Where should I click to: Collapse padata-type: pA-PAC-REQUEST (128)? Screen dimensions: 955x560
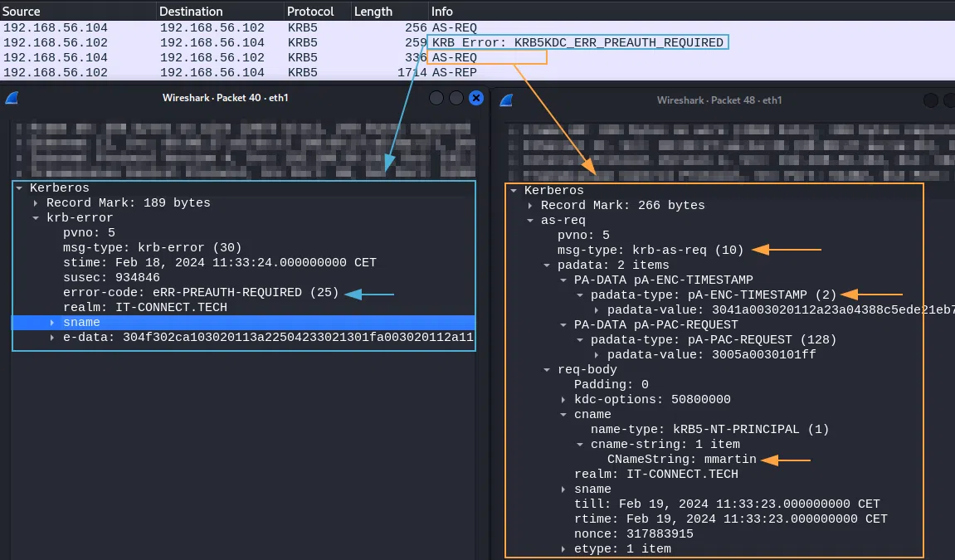point(580,339)
